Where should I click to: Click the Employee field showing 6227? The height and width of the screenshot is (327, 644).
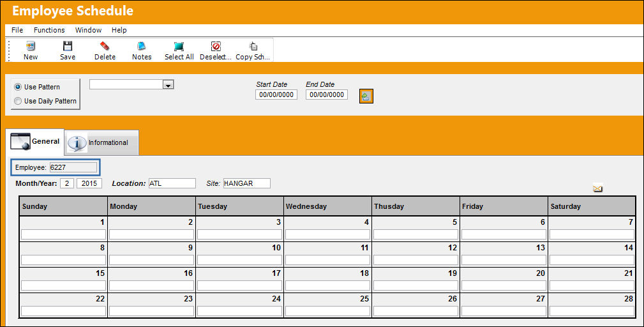tap(73, 167)
